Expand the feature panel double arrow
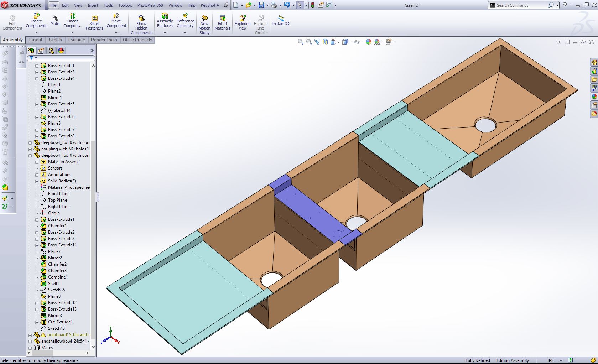 tap(92, 51)
